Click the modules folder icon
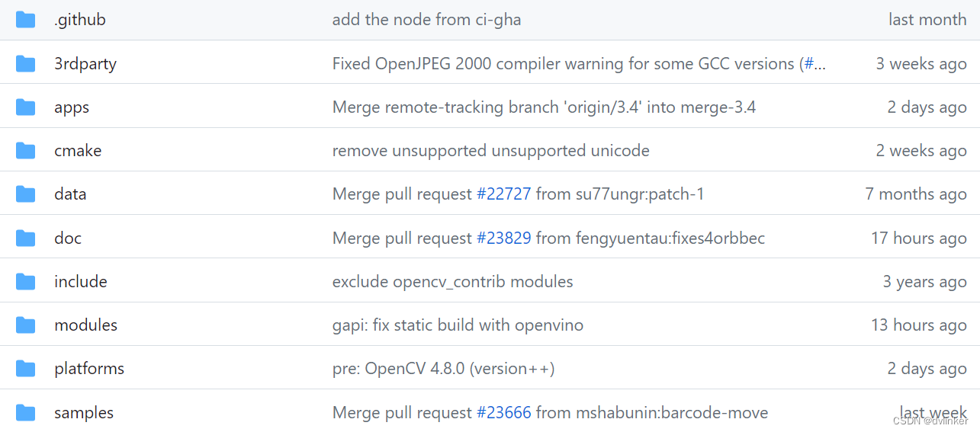This screenshot has width=980, height=432. [26, 325]
